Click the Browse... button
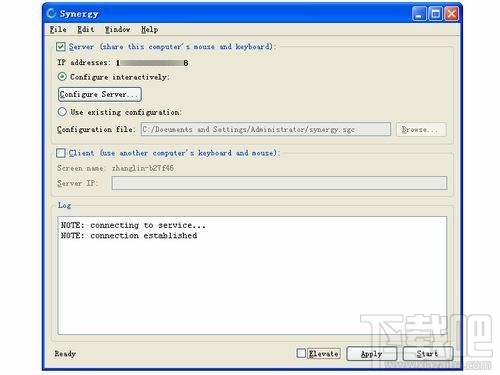 [x=421, y=129]
